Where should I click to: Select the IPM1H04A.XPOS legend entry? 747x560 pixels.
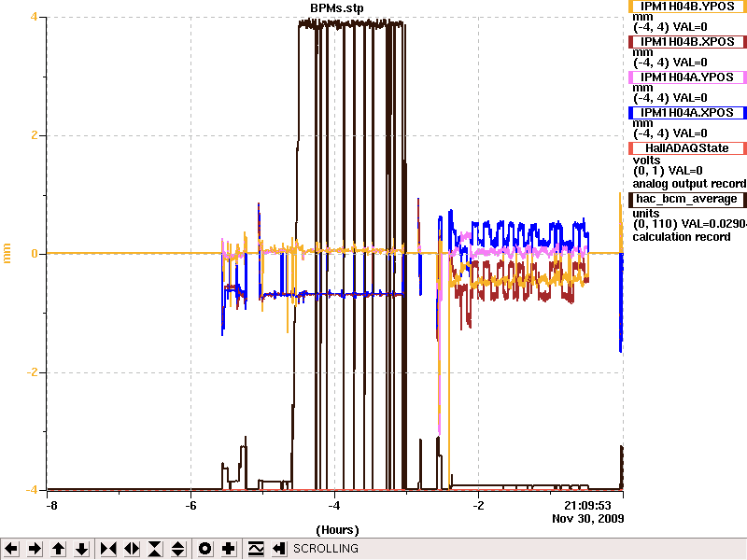(x=687, y=113)
